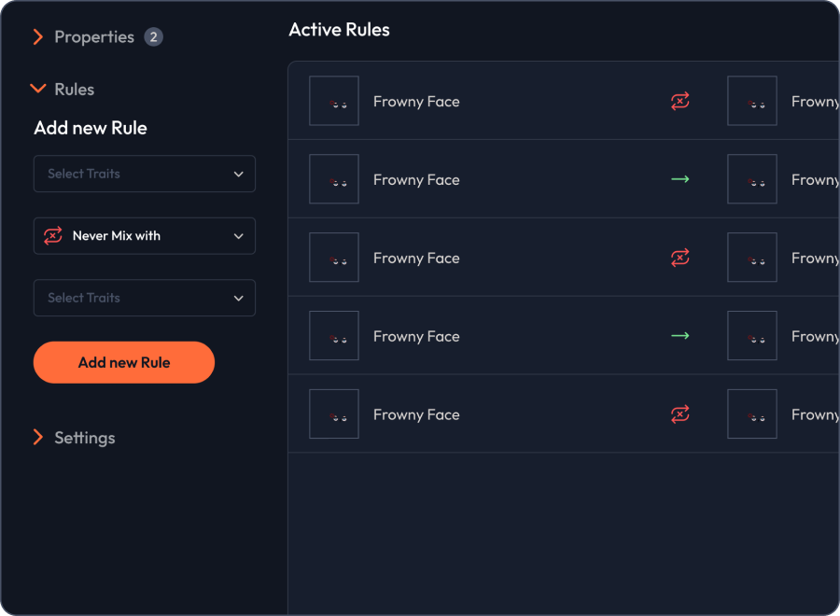Expand the Properties section
The image size is (840, 616).
(x=38, y=37)
